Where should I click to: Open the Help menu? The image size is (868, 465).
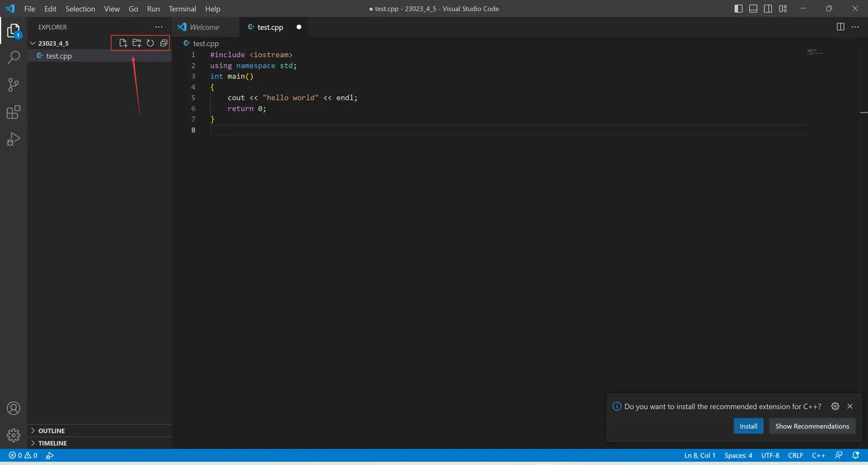pos(213,9)
